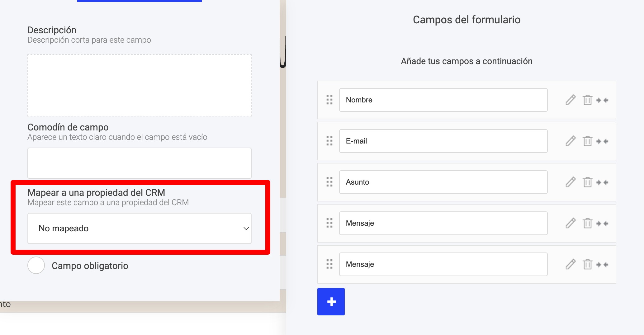Open the editor for the Asunto field
This screenshot has height=335, width=644.
pyautogui.click(x=571, y=182)
